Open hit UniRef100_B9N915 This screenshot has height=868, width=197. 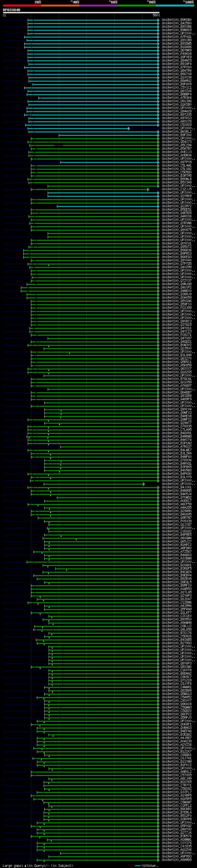(x=177, y=30)
